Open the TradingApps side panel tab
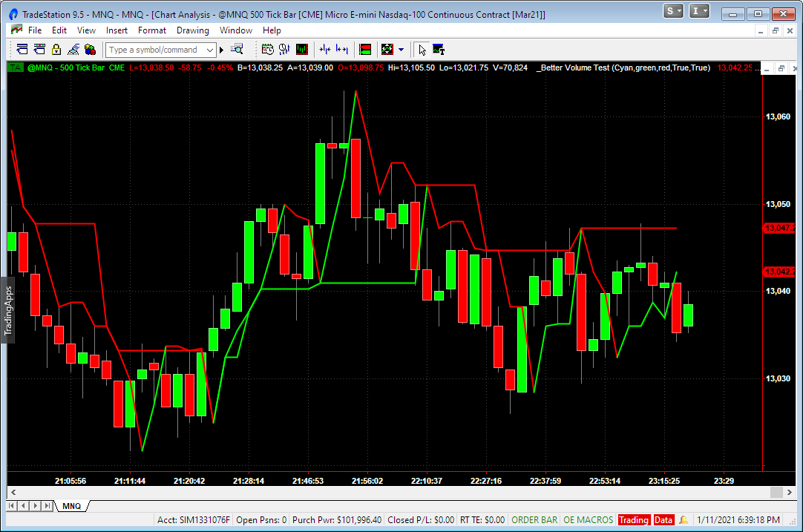This screenshot has width=803, height=532. (7, 311)
